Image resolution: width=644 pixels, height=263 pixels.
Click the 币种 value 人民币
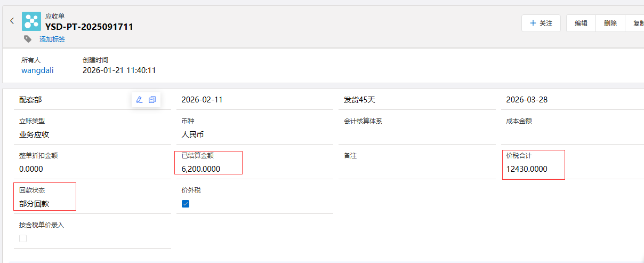(x=193, y=134)
